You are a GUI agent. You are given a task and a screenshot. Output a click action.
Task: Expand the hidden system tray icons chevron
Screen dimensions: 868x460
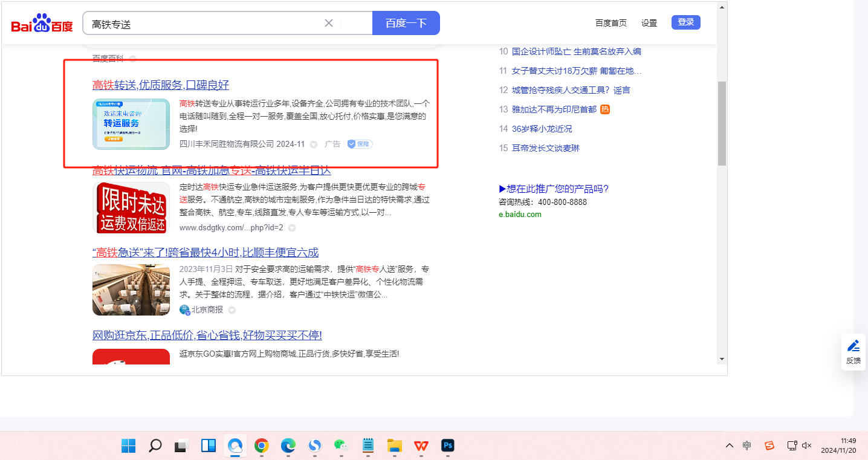(730, 446)
